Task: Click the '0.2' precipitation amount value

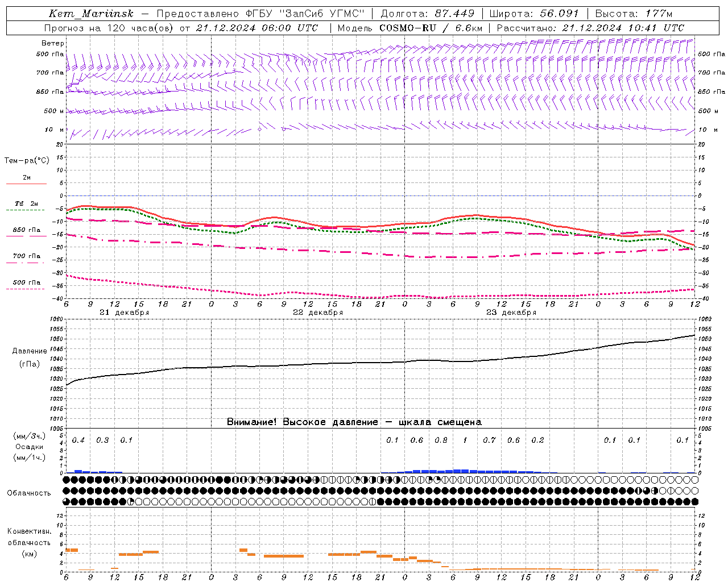Action: pyautogui.click(x=537, y=440)
